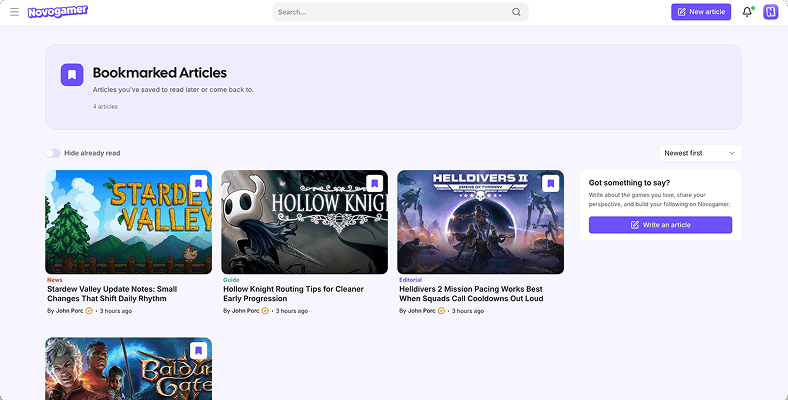The width and height of the screenshot is (788, 400).
Task: Click the Baldur's Gate thumbnail image
Action: click(129, 368)
